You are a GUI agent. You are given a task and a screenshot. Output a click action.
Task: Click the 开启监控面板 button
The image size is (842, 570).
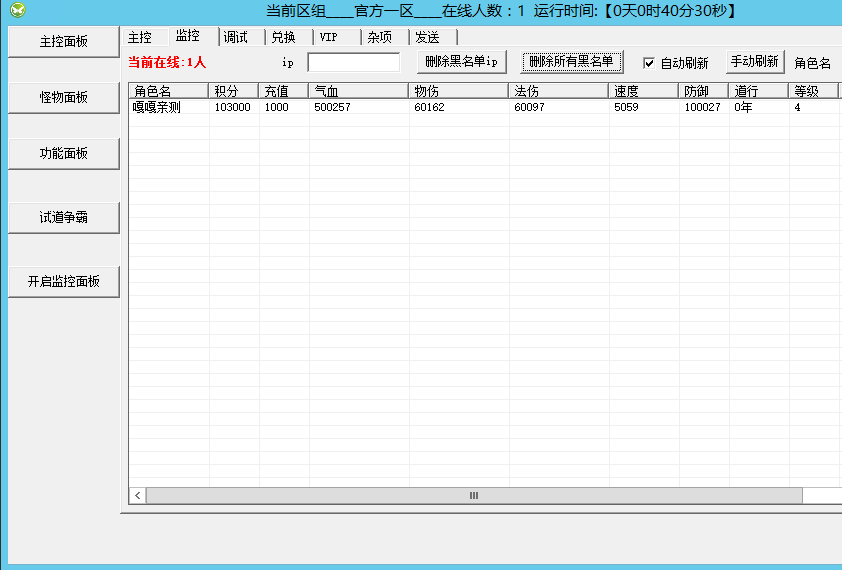coord(63,282)
